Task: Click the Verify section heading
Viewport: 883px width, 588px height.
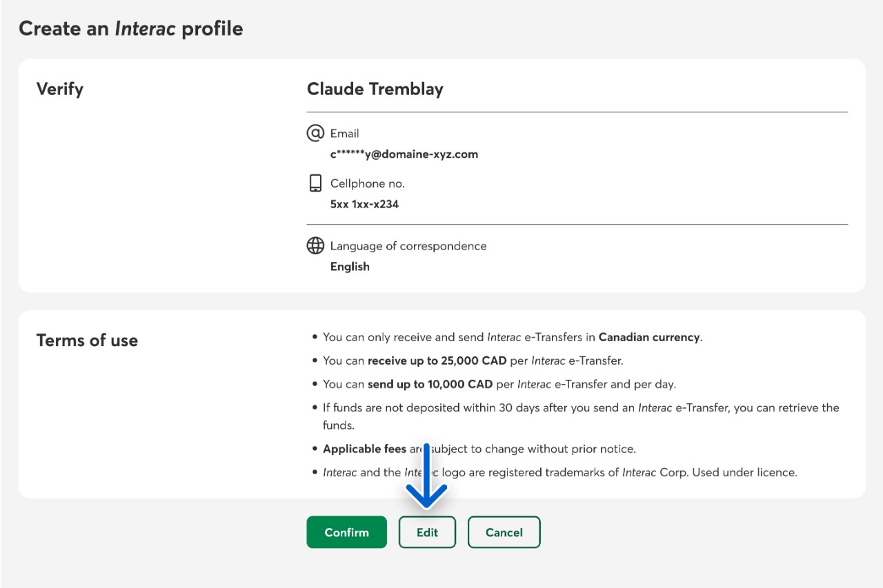Action: (59, 89)
